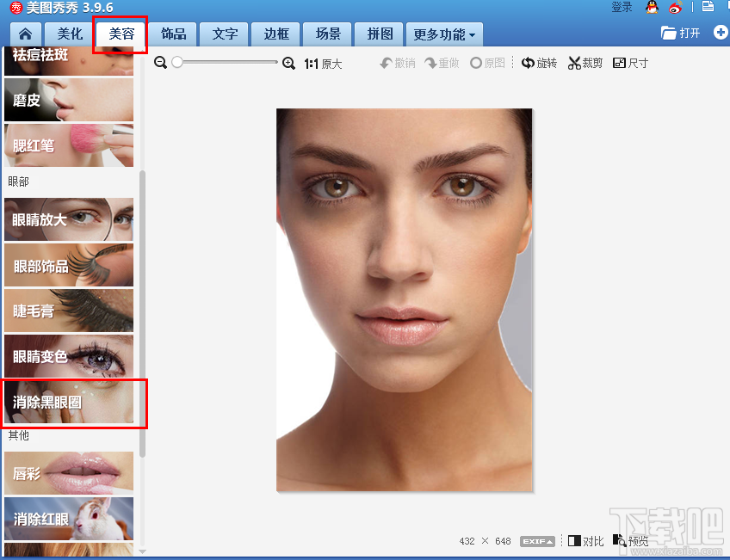The width and height of the screenshot is (730, 560).
Task: Click the 登录 login link
Action: (622, 7)
